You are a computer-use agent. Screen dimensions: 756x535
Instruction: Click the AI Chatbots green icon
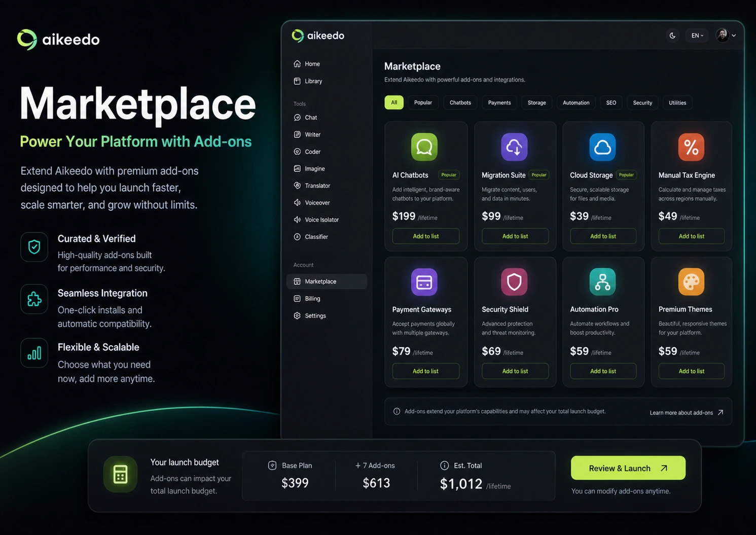[424, 147]
